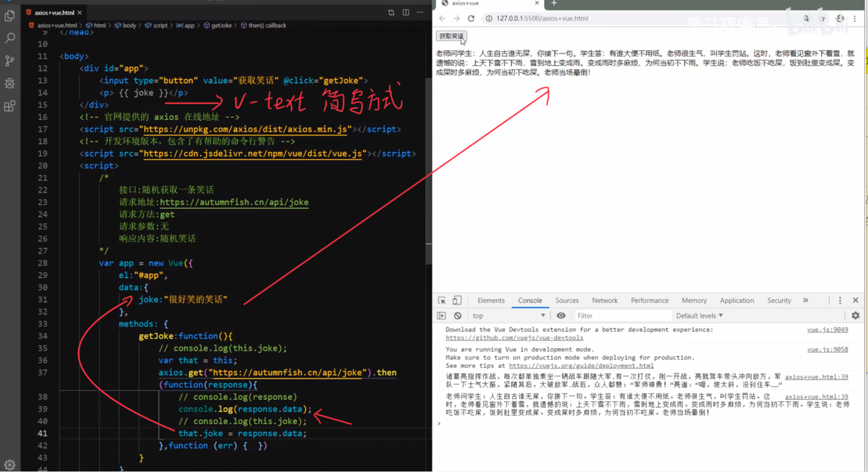Open a new browser tab
This screenshot has width=868, height=472.
[554, 3]
